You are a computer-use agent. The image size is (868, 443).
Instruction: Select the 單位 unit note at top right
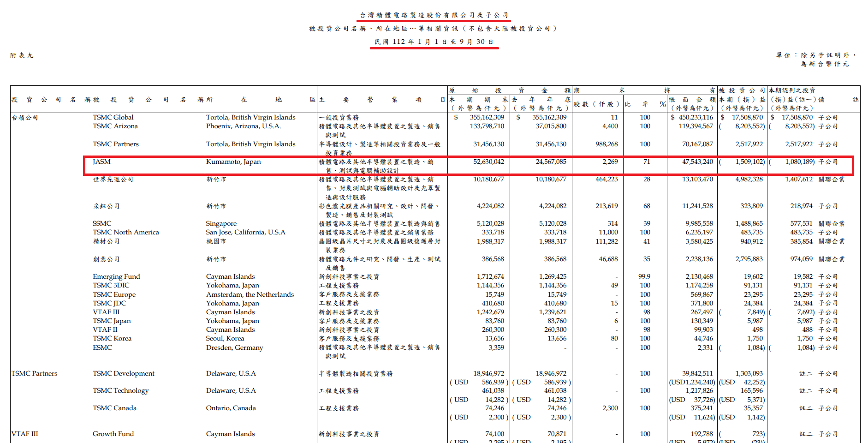coord(816,60)
